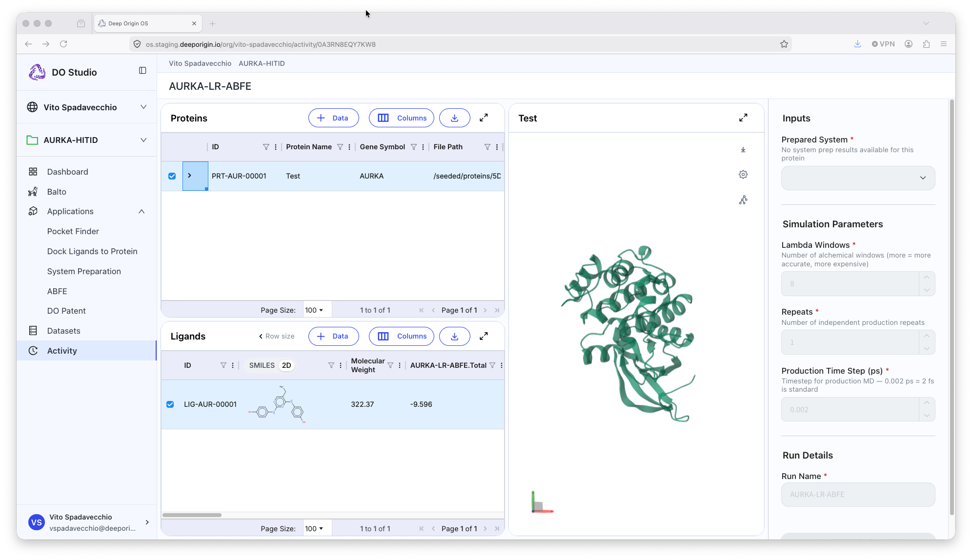Expand the Ligands panel to fullscreen
Screen dimensions: 972x560
coord(484,336)
